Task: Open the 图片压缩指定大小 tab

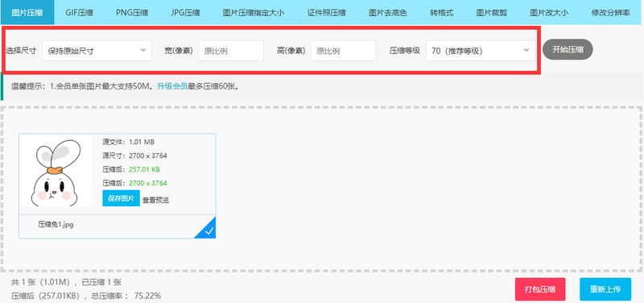Action: tap(253, 12)
